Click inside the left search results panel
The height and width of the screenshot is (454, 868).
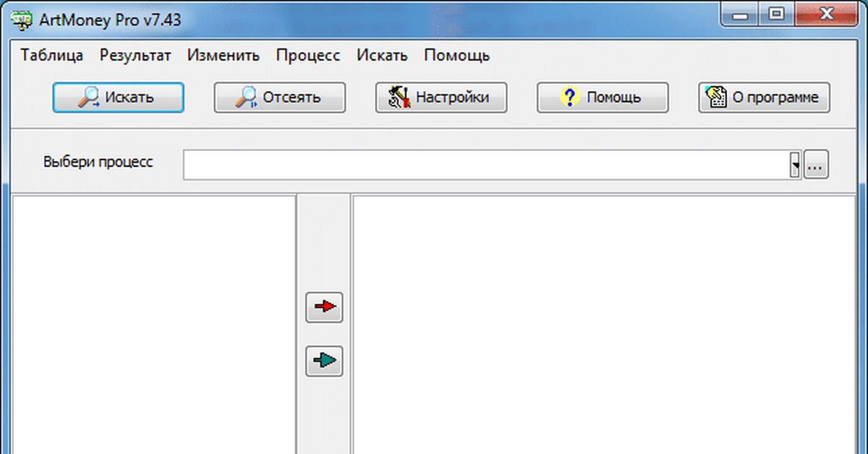[x=153, y=325]
